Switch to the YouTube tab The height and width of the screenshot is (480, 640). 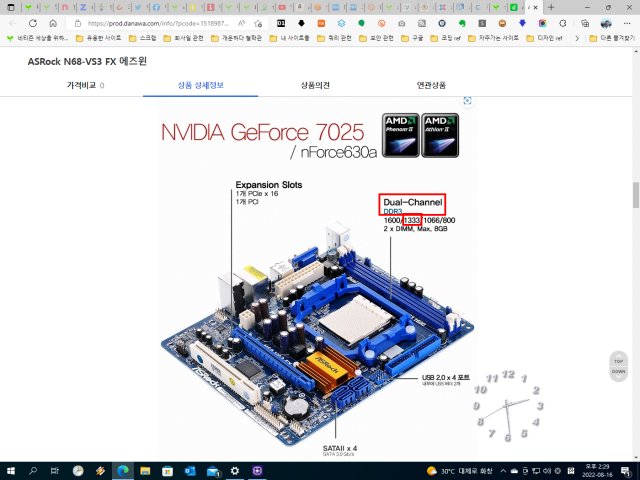[x=282, y=7]
